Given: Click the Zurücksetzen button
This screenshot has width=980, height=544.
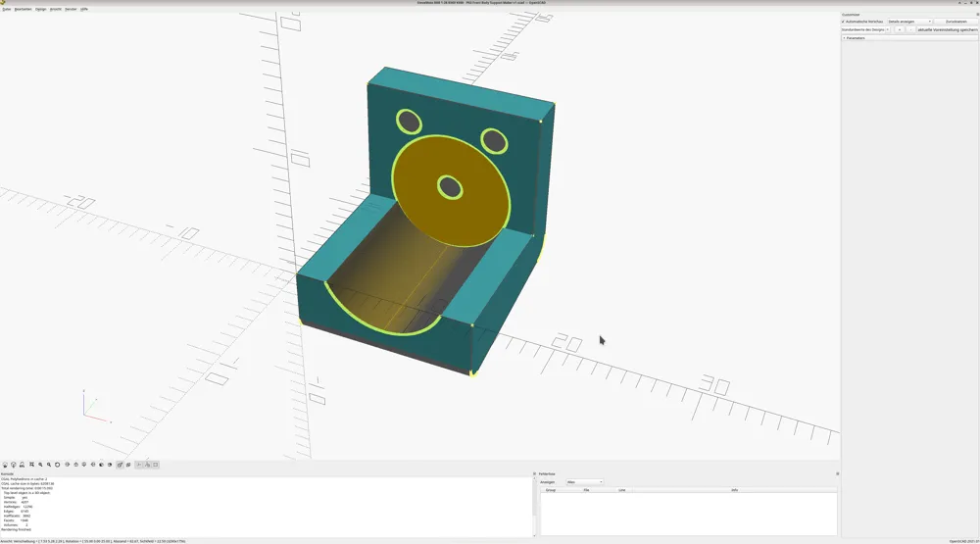Looking at the screenshot, I should (956, 22).
